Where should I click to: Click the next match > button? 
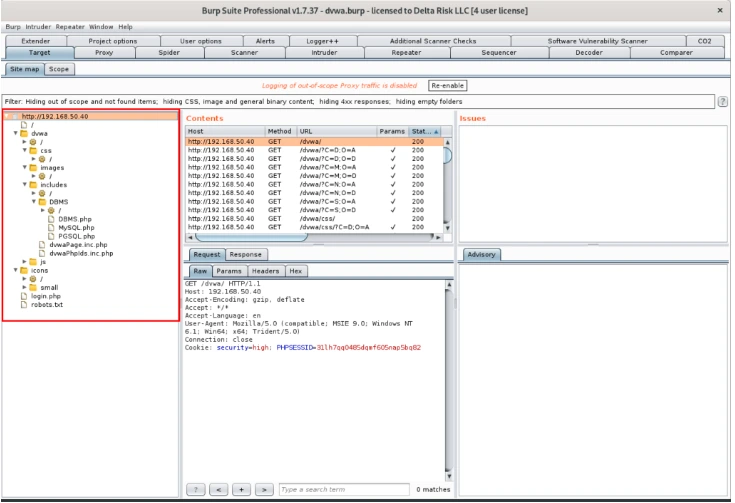pyautogui.click(x=264, y=490)
